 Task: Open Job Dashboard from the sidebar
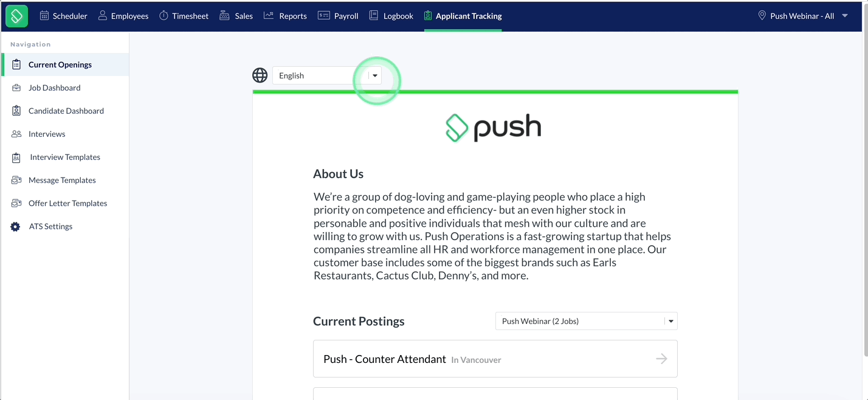(x=64, y=88)
